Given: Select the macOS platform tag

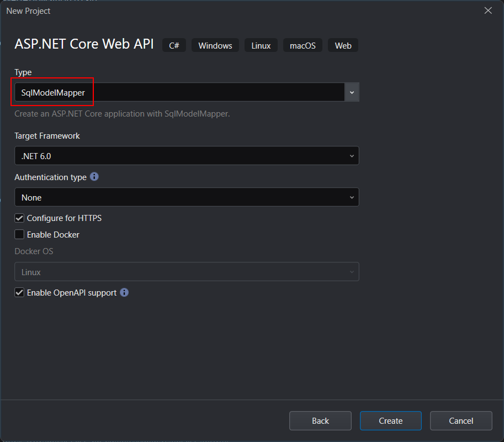Looking at the screenshot, I should point(303,45).
